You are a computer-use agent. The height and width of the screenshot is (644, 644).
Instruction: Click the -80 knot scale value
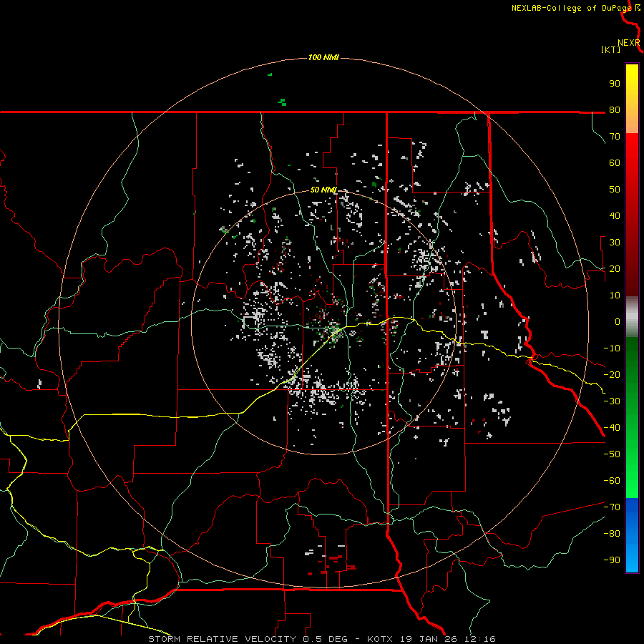click(612, 534)
